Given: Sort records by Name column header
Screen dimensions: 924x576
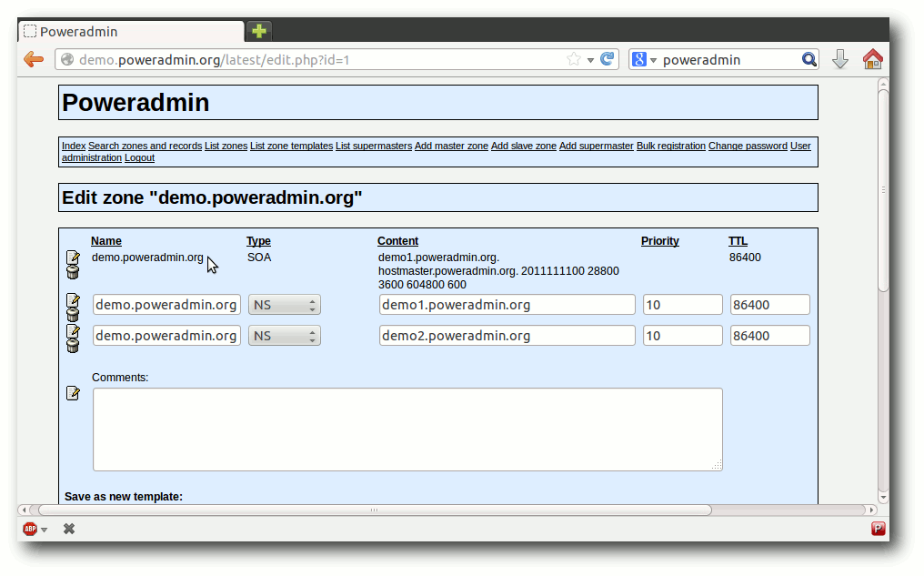Looking at the screenshot, I should [x=106, y=240].
